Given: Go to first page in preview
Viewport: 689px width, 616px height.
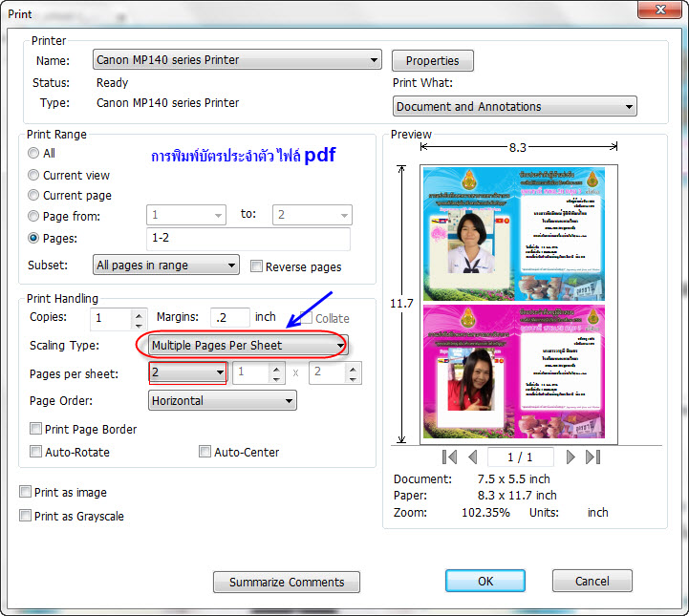Looking at the screenshot, I should (x=450, y=457).
